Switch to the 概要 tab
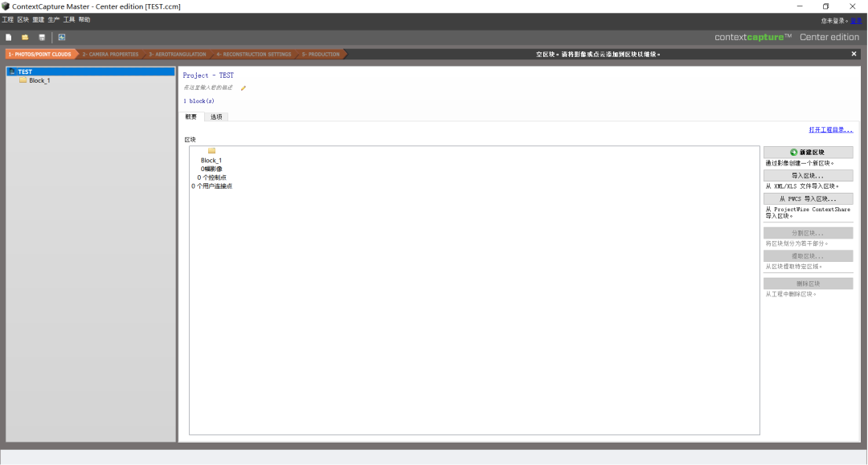The image size is (868, 465). tap(191, 116)
